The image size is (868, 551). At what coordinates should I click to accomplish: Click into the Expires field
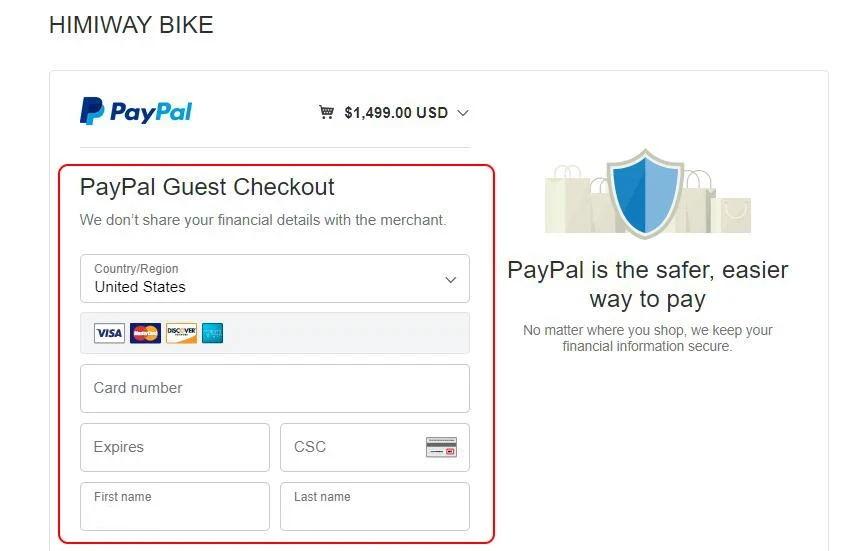[x=174, y=447]
